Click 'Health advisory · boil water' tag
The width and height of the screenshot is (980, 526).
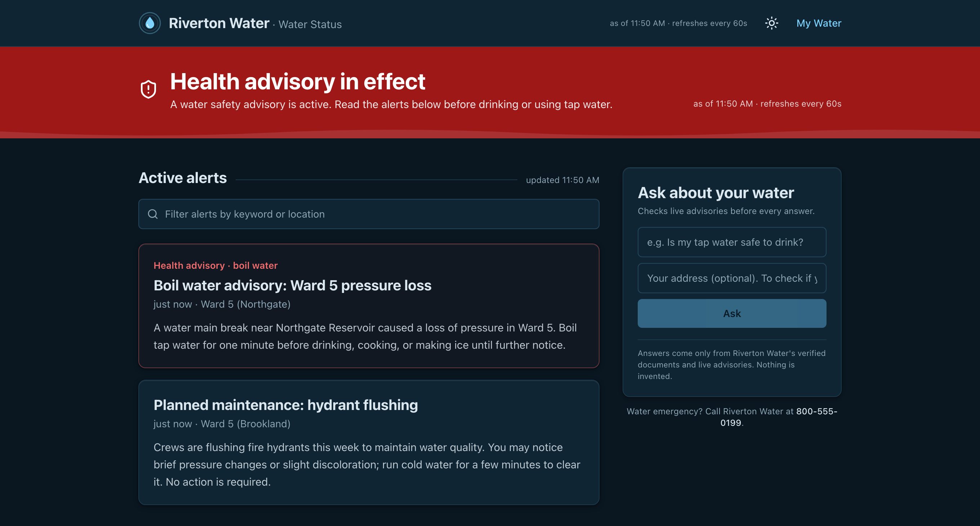point(216,266)
